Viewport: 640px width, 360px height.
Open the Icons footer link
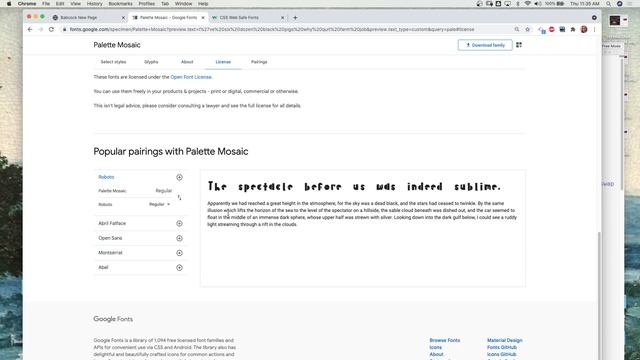(436, 347)
